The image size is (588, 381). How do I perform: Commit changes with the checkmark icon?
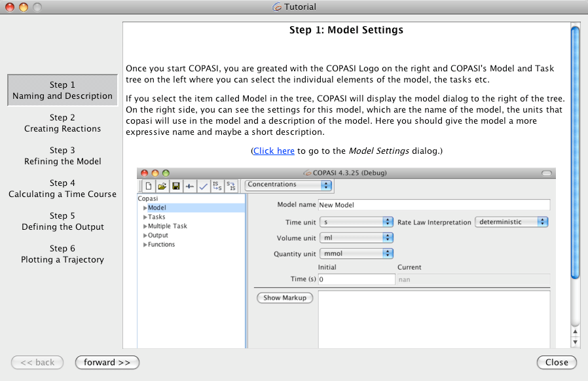point(202,185)
